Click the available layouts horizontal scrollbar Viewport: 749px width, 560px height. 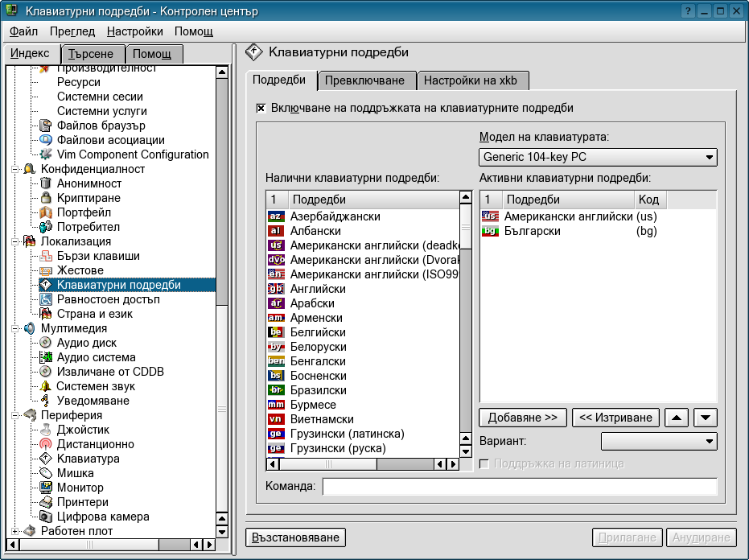(362, 464)
